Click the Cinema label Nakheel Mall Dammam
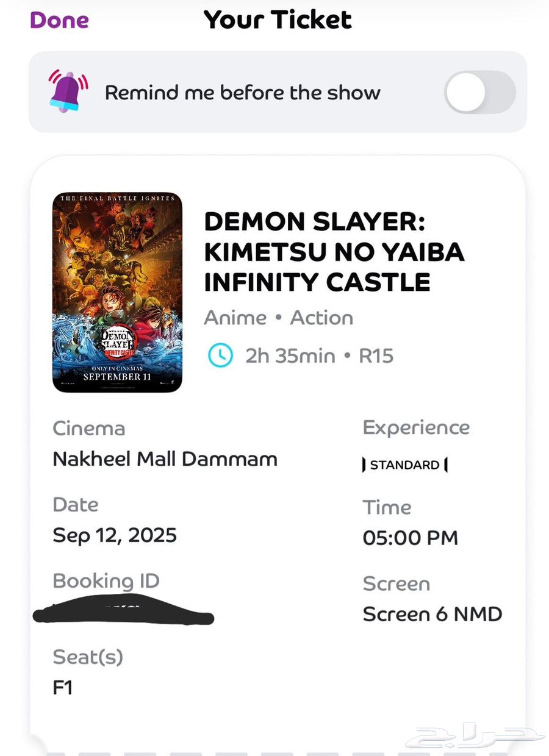This screenshot has height=756, width=549. [x=165, y=458]
